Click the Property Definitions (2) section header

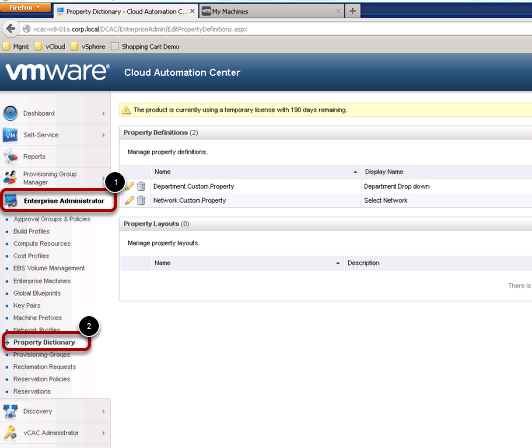160,133
